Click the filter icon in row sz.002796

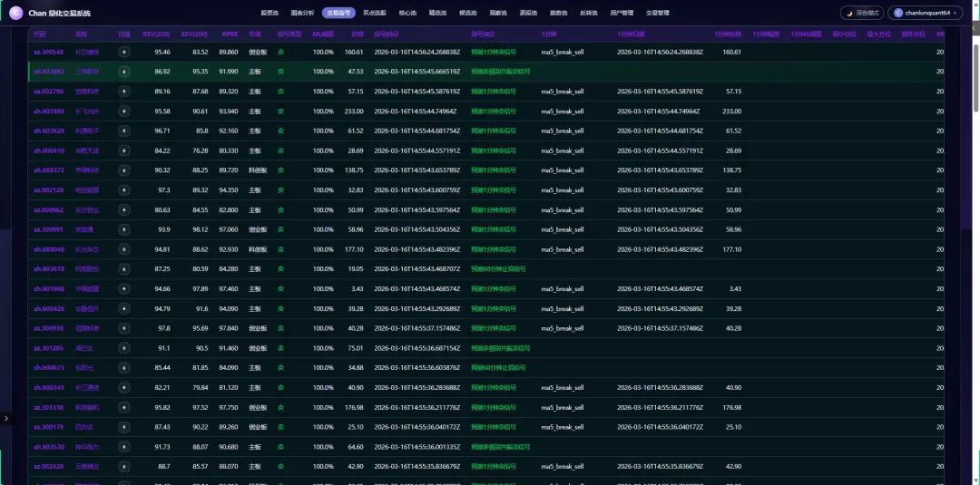(123, 92)
